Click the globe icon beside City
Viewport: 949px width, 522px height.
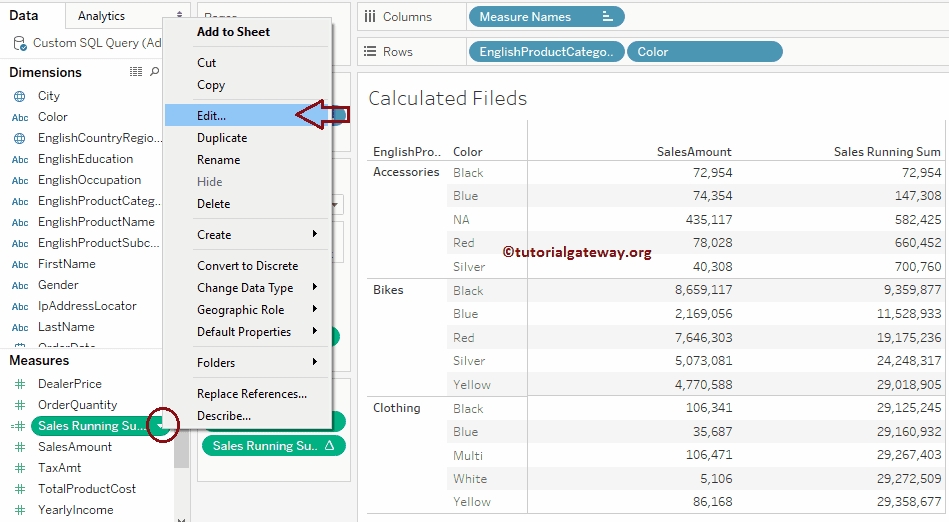[x=20, y=96]
